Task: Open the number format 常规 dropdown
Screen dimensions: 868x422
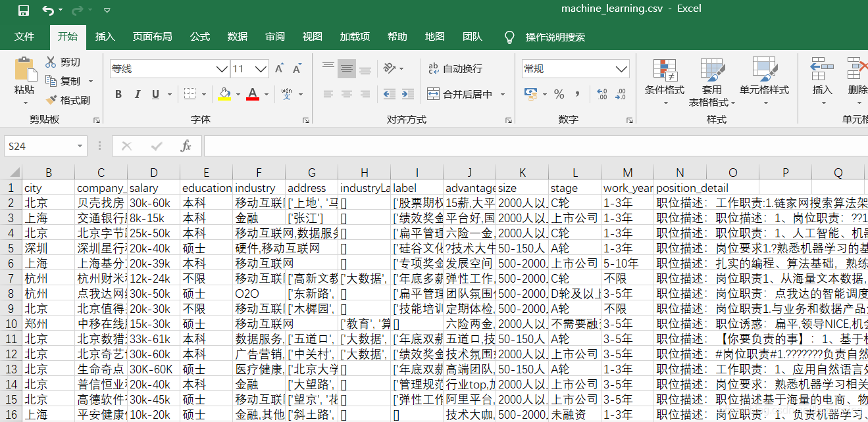Action: pos(622,69)
